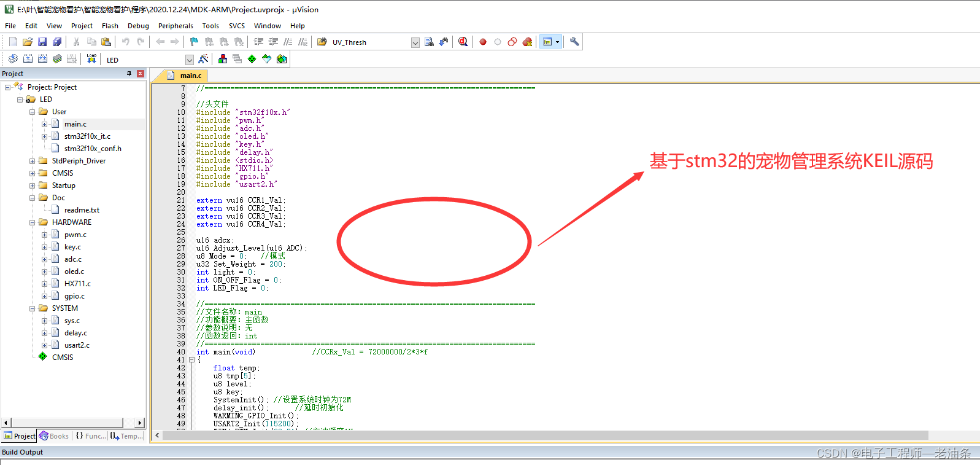The image size is (980, 465).
Task: Indent selected lines icon
Action: (258, 42)
